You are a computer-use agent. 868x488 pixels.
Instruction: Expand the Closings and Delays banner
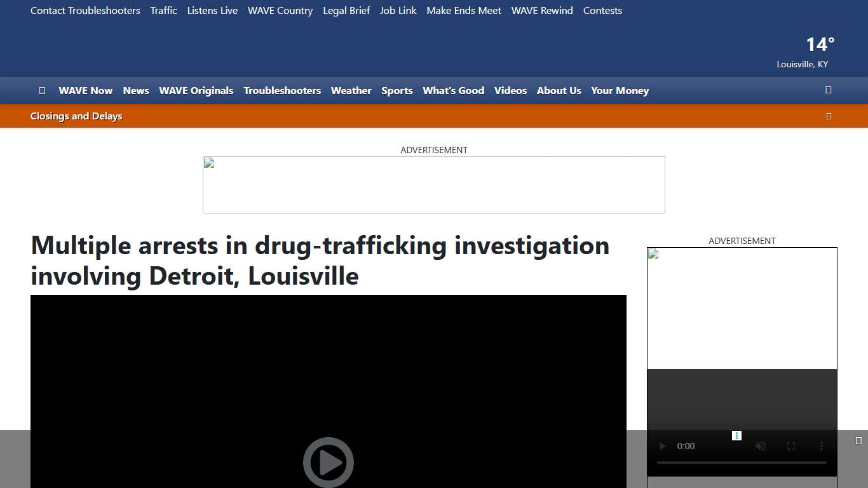tap(829, 116)
